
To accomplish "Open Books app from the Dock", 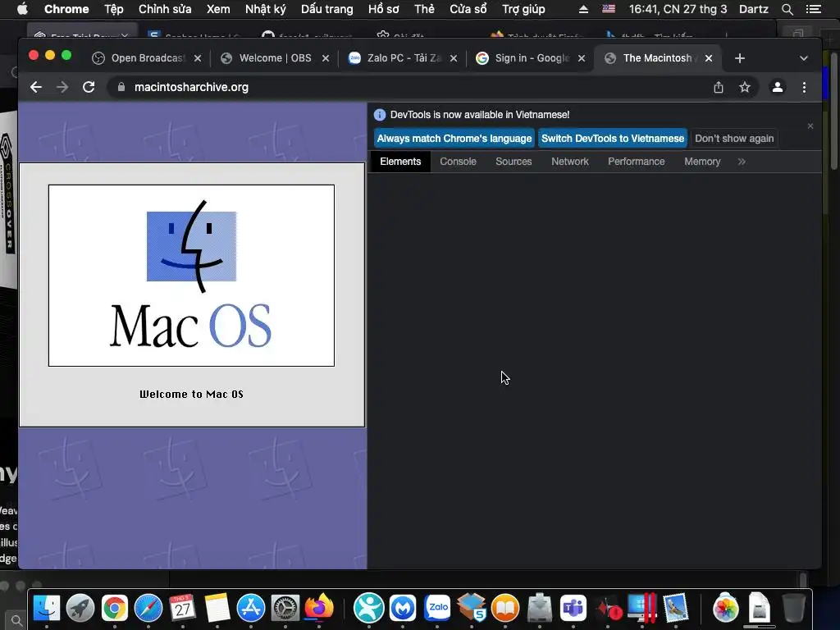I will pos(505,608).
